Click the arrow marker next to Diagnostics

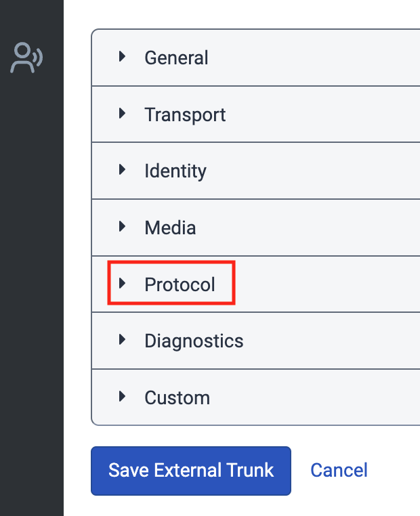coord(123,340)
